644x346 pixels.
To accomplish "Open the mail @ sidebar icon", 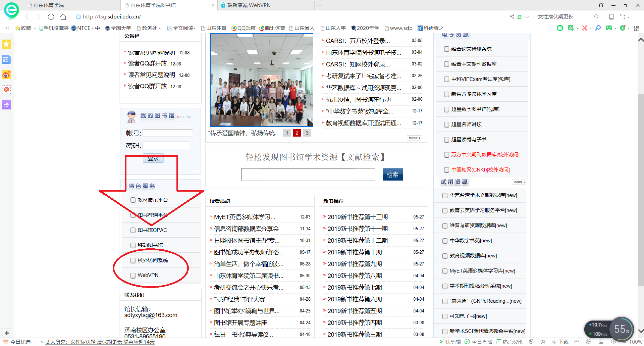I will coord(6,90).
